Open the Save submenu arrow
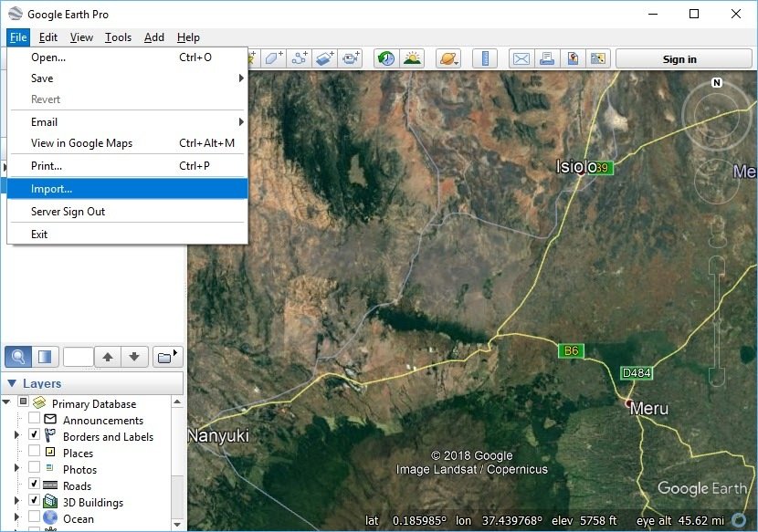This screenshot has width=758, height=532. click(x=241, y=78)
